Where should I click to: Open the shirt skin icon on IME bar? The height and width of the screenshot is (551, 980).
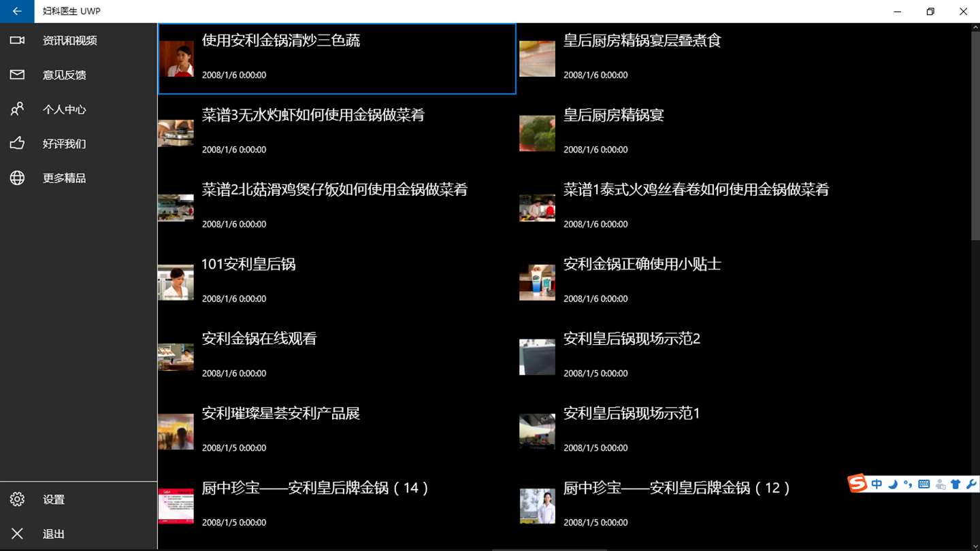pos(955,484)
